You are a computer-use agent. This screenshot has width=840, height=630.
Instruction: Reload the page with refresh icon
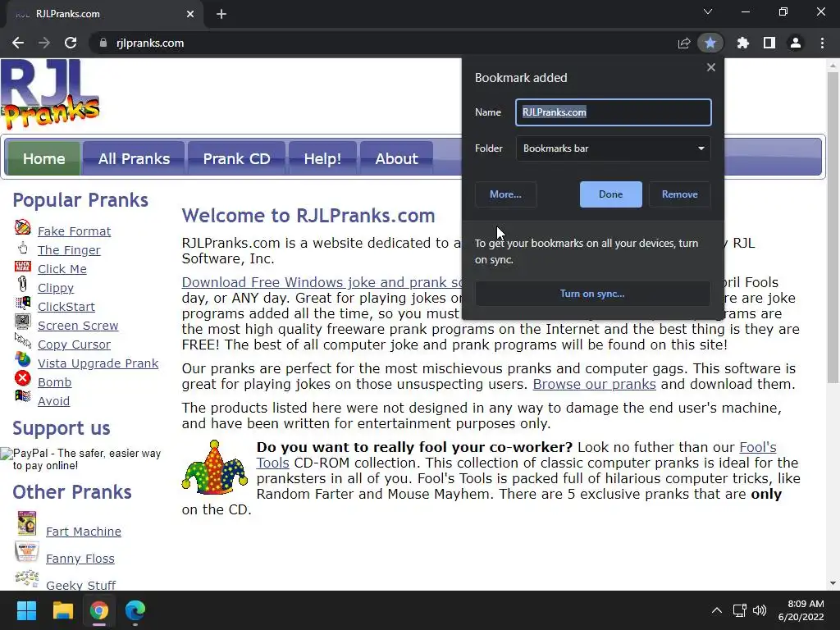click(71, 43)
